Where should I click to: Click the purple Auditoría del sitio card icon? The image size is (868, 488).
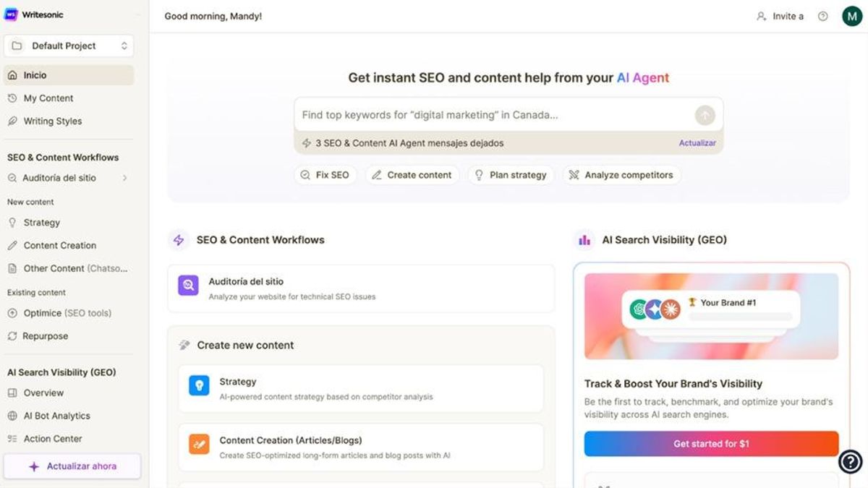point(188,286)
